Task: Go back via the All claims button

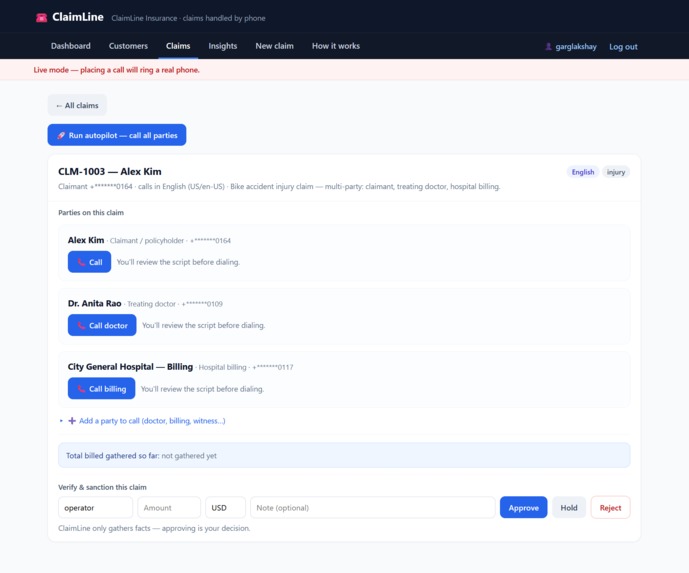Action: tap(77, 105)
